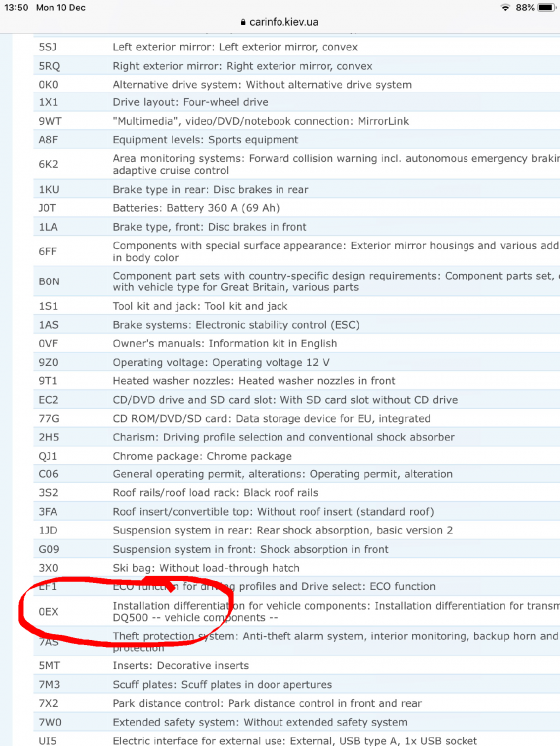Select the 3X0 Ski bag row
560x746 pixels.
click(x=296, y=568)
